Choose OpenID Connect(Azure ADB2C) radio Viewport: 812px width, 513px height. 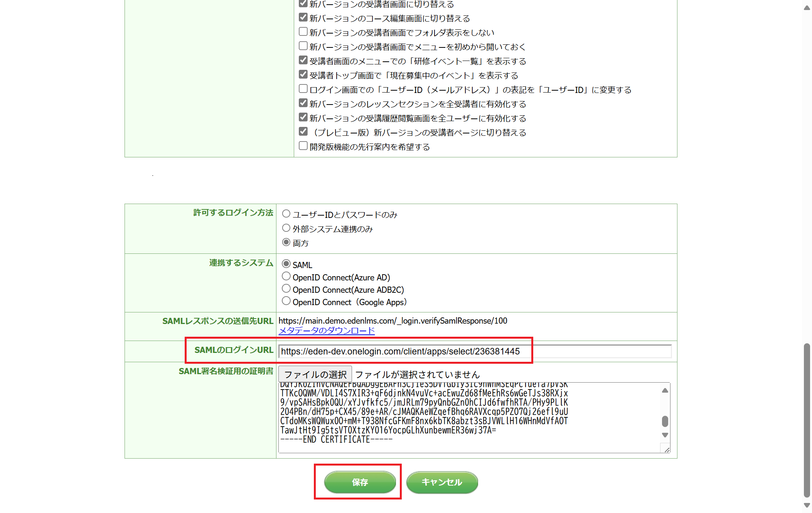tap(286, 289)
